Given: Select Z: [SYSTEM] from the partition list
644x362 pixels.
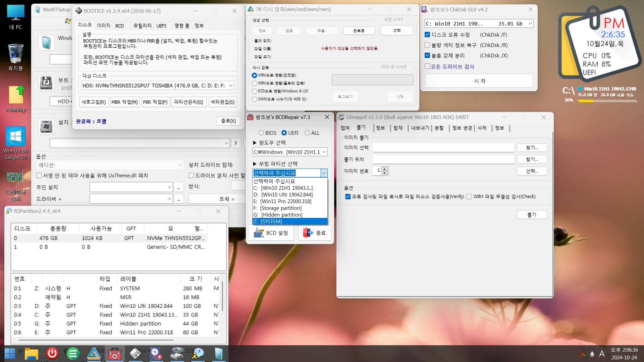Looking at the screenshot, I should pyautogui.click(x=290, y=222).
